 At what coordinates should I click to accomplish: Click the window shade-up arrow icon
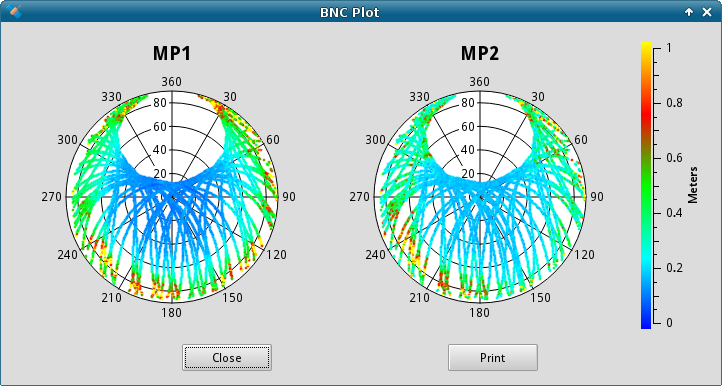688,12
